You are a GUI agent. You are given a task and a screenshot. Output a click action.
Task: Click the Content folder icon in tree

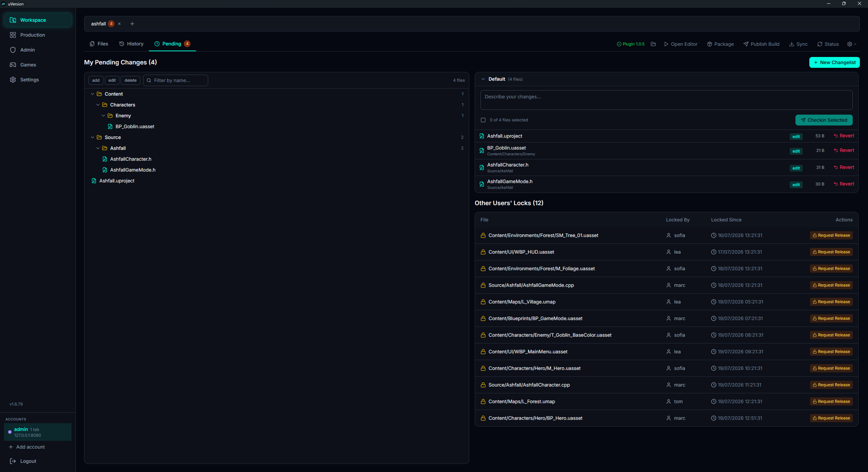point(99,94)
